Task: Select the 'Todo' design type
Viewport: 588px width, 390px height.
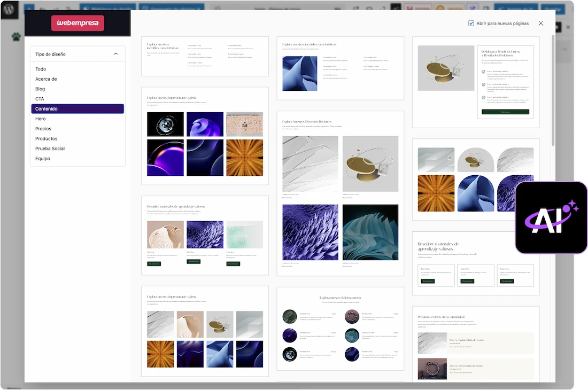Action: 41,69
